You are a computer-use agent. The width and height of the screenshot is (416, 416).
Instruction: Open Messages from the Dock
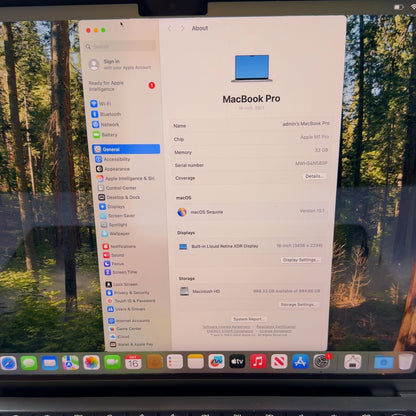29,363
